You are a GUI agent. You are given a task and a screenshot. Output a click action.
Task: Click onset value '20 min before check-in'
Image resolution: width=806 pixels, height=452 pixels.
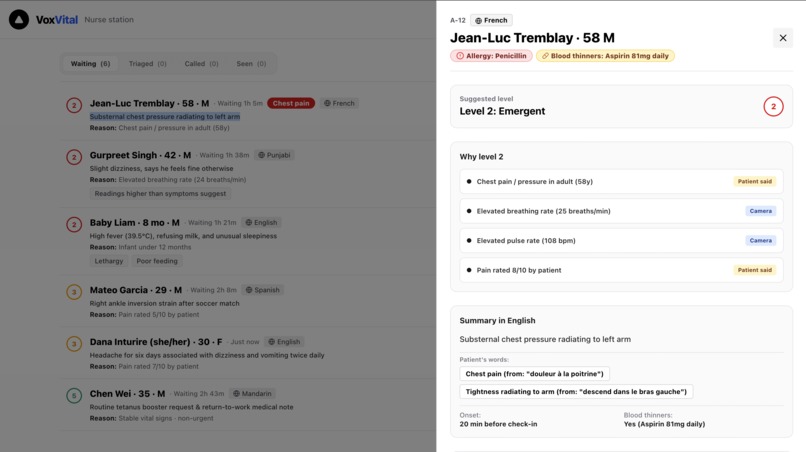click(x=498, y=424)
